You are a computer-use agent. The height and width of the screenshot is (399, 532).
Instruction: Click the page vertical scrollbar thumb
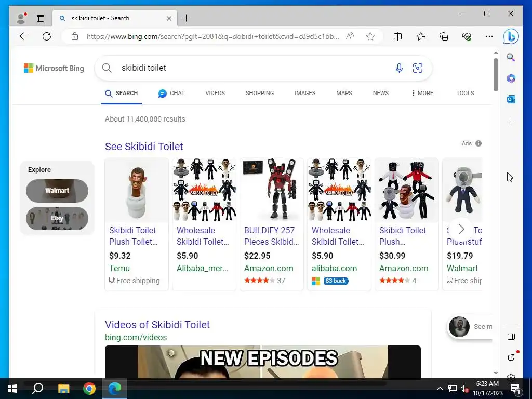(x=496, y=75)
